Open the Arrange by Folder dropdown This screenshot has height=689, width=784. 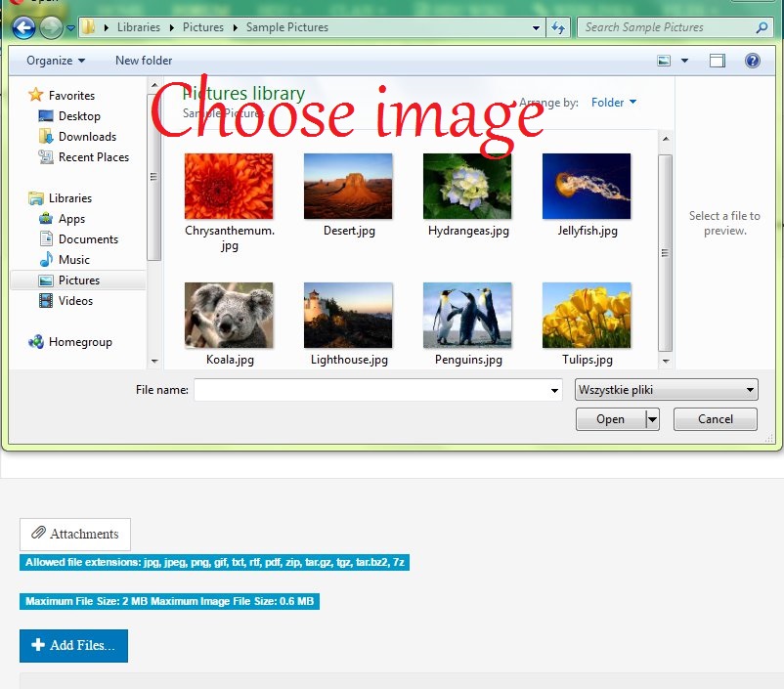(614, 103)
